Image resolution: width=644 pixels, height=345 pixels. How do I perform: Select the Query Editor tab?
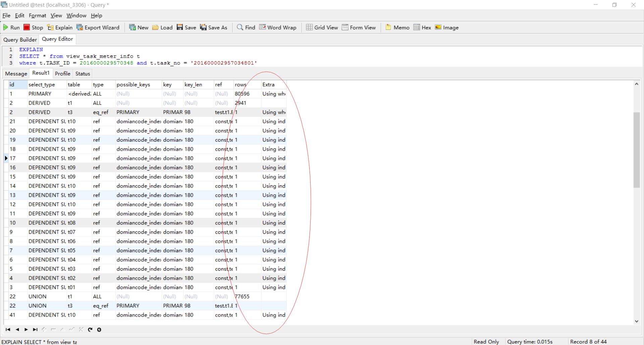pyautogui.click(x=57, y=39)
